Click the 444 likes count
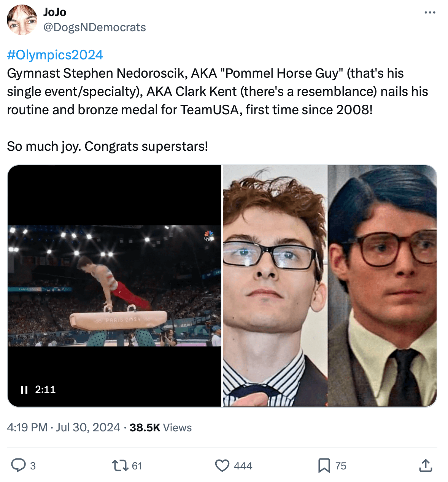Screen dimensions: 448x482 click(243, 466)
